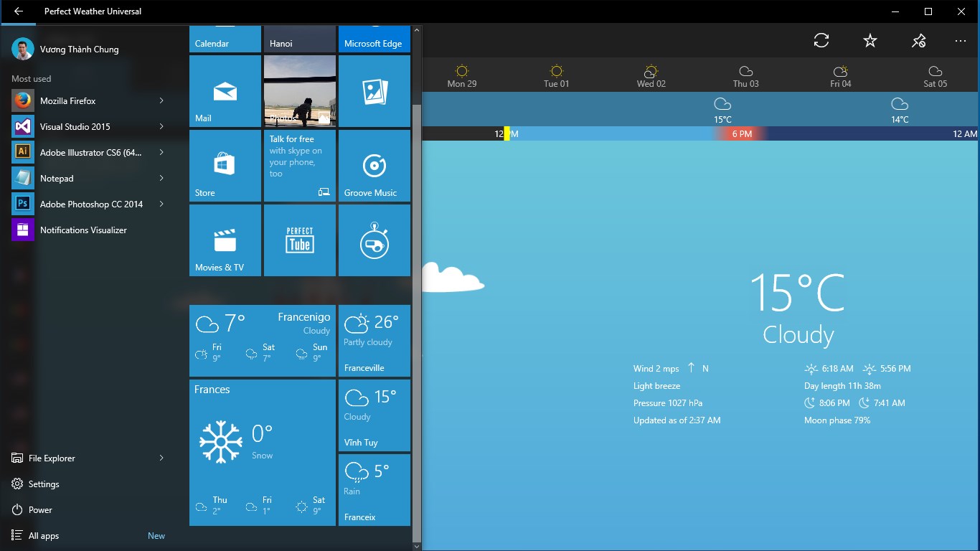The width and height of the screenshot is (980, 551).
Task: Open the Francenigo weather tile
Action: tap(263, 341)
